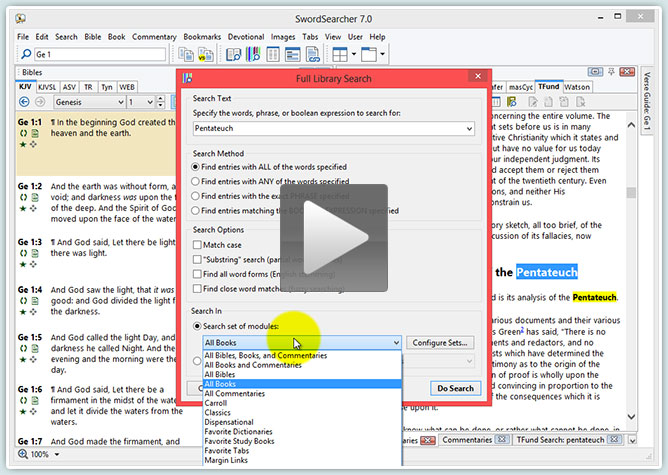This screenshot has height=475, width=668.
Task: Click the book panel scroll down arrow
Action: tap(631, 417)
